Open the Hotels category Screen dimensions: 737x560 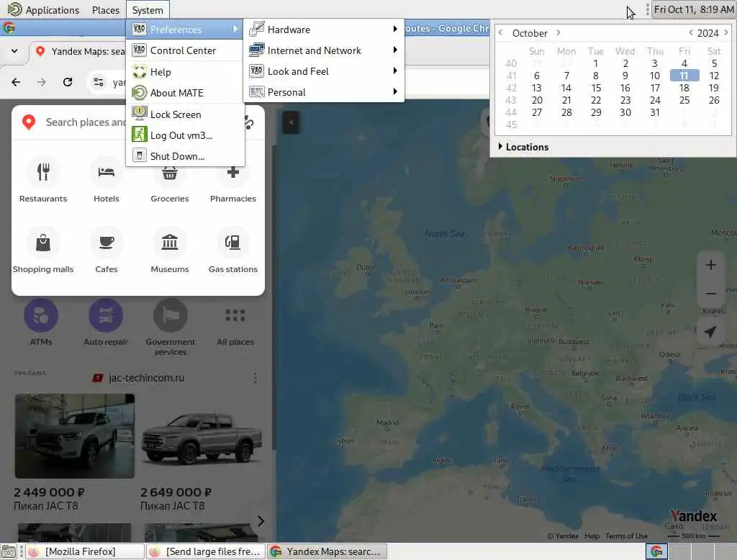(x=107, y=180)
